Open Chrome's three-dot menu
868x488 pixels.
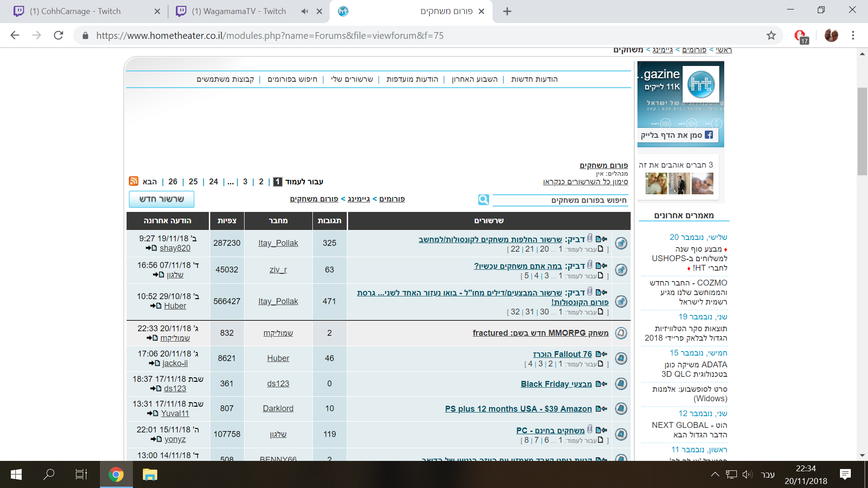point(853,35)
